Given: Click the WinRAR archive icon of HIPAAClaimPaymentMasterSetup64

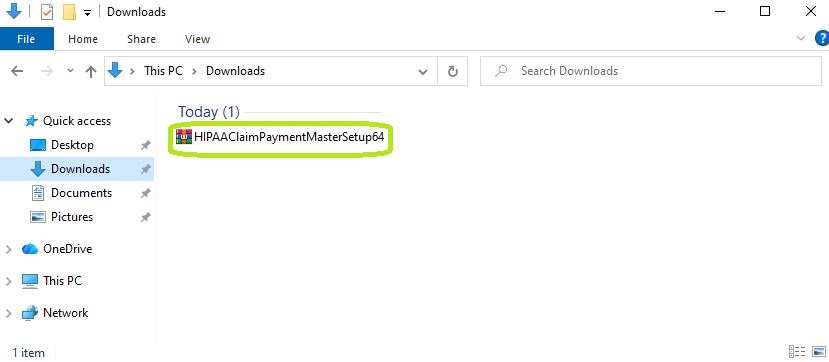Looking at the screenshot, I should [x=183, y=137].
